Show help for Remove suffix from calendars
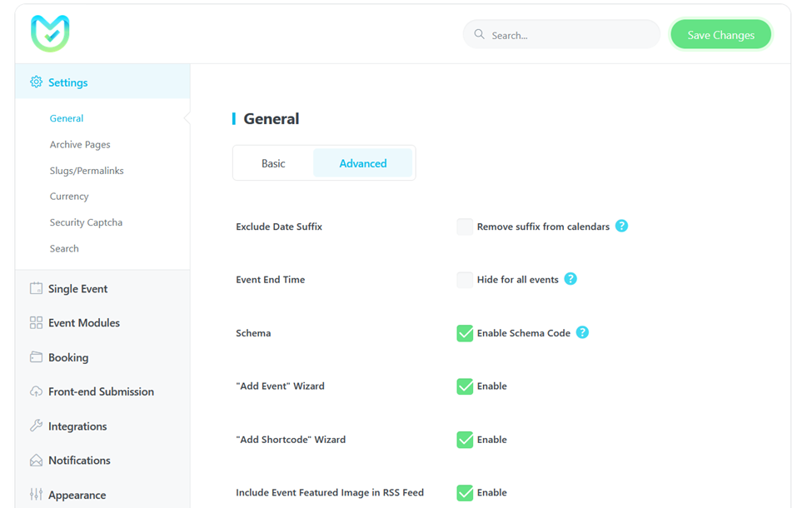812x508 pixels. (621, 226)
